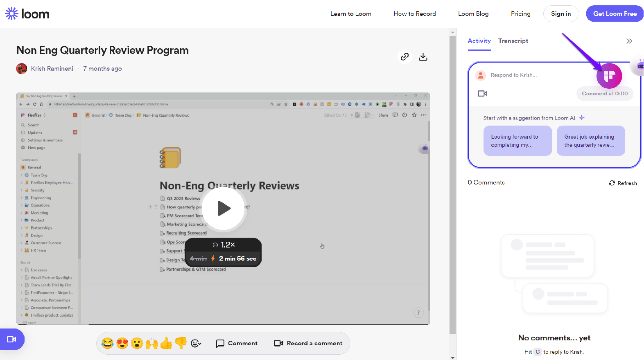Switch to the Transcript tab
This screenshot has width=644, height=360.
[513, 41]
